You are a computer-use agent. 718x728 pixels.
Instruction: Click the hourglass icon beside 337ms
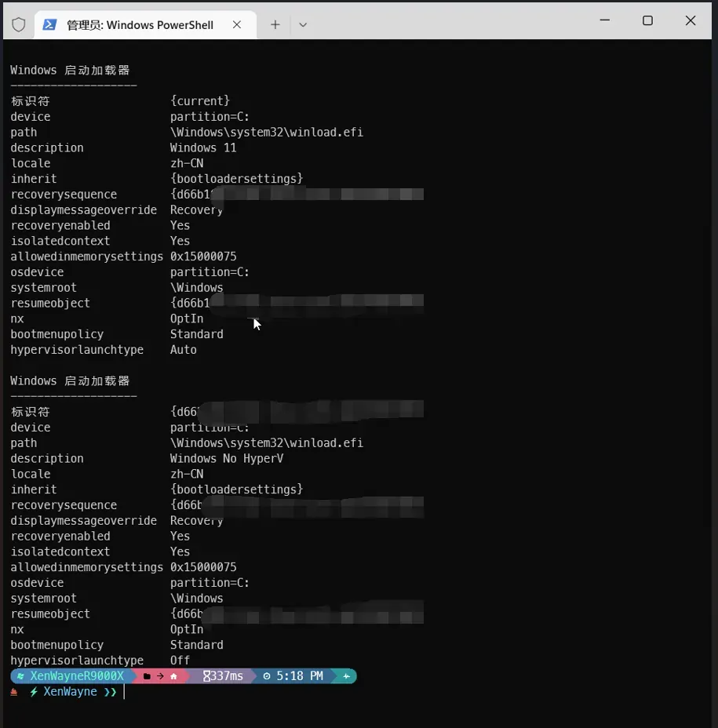(206, 676)
